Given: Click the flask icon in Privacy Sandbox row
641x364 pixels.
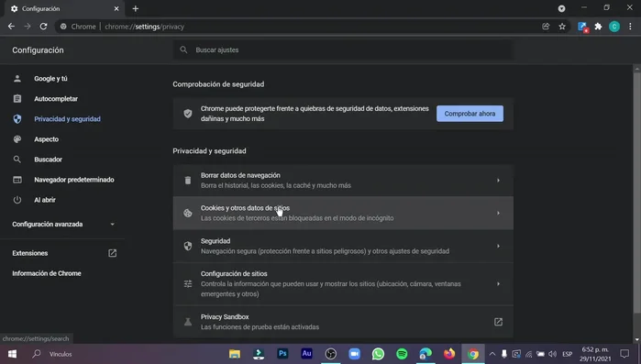Looking at the screenshot, I should (188, 322).
